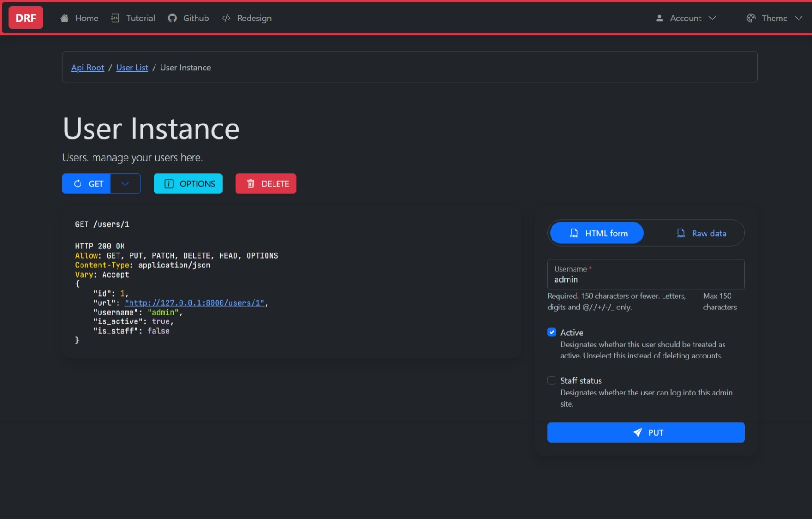Expand the Theme dropdown chevron
The image size is (812, 519).
click(799, 18)
